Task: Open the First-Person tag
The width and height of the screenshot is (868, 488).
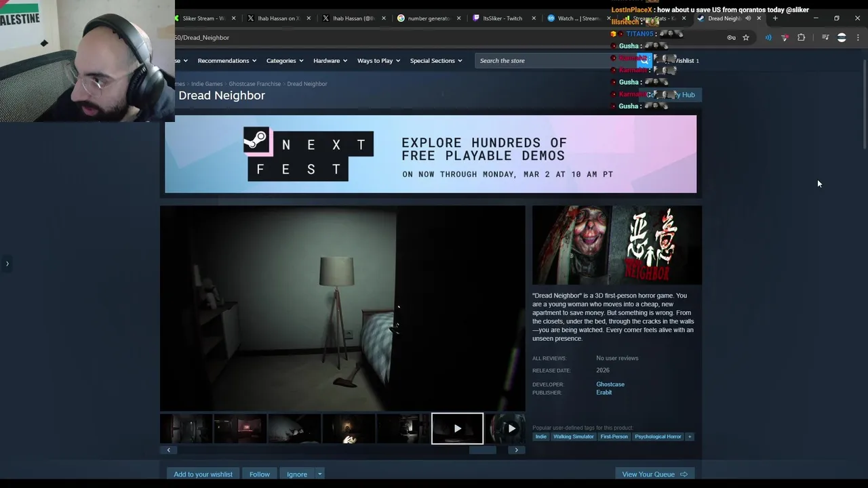Action: (x=614, y=436)
